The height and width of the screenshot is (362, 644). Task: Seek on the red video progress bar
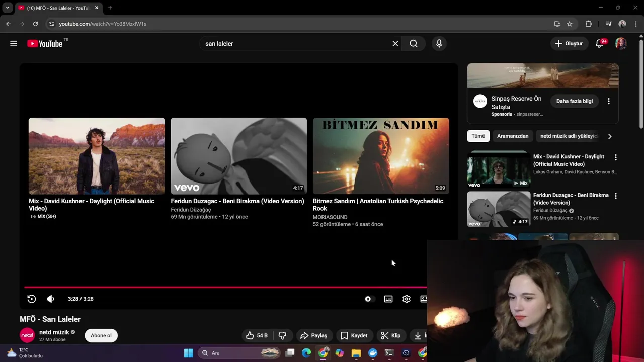tap(225, 288)
